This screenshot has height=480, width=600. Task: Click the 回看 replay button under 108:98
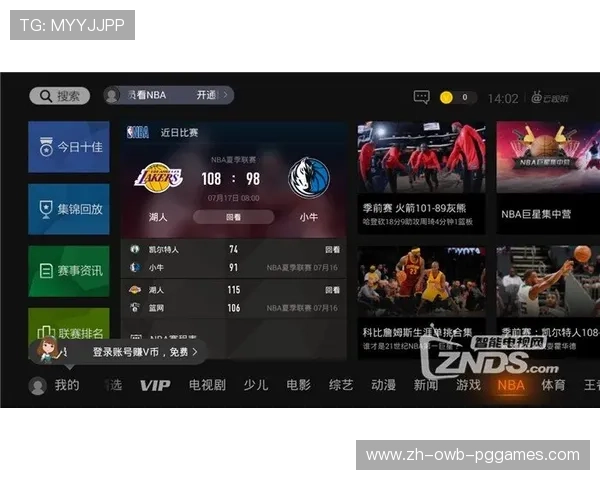(x=233, y=217)
